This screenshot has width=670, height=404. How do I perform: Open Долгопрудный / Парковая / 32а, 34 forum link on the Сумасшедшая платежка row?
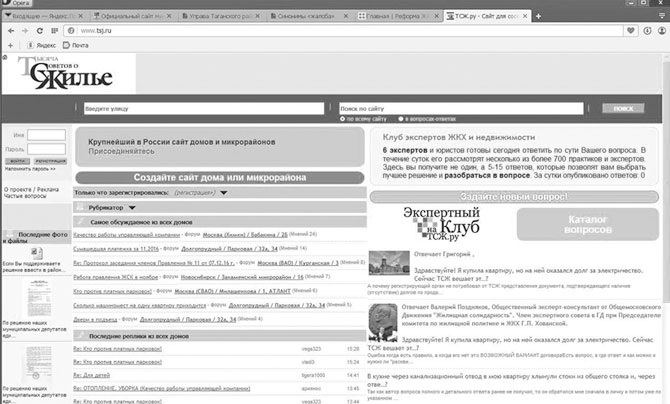[x=229, y=248]
